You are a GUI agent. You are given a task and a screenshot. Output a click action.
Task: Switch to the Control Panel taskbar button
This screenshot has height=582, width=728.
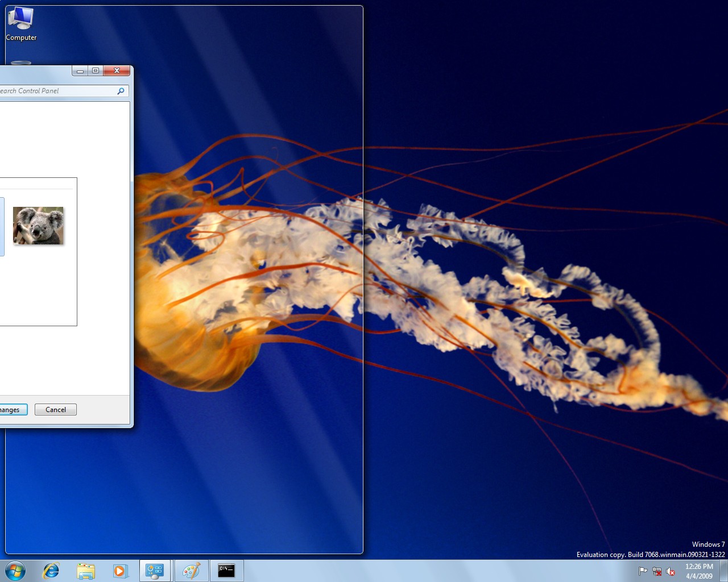(x=155, y=571)
